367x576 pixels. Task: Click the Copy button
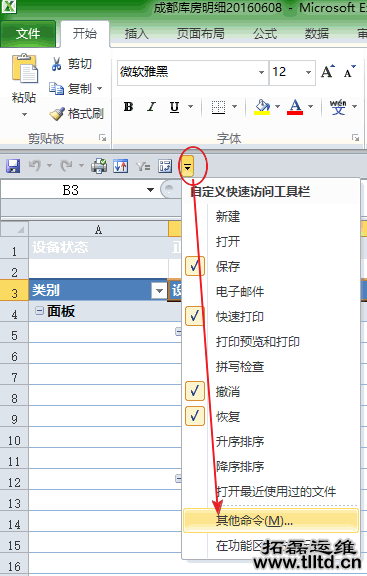click(71, 89)
